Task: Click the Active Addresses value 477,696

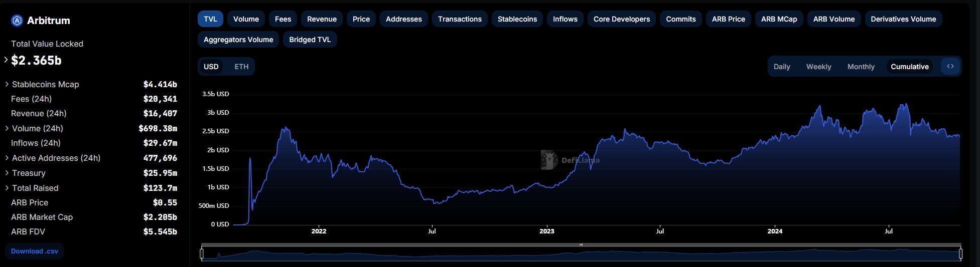Action: click(x=160, y=158)
